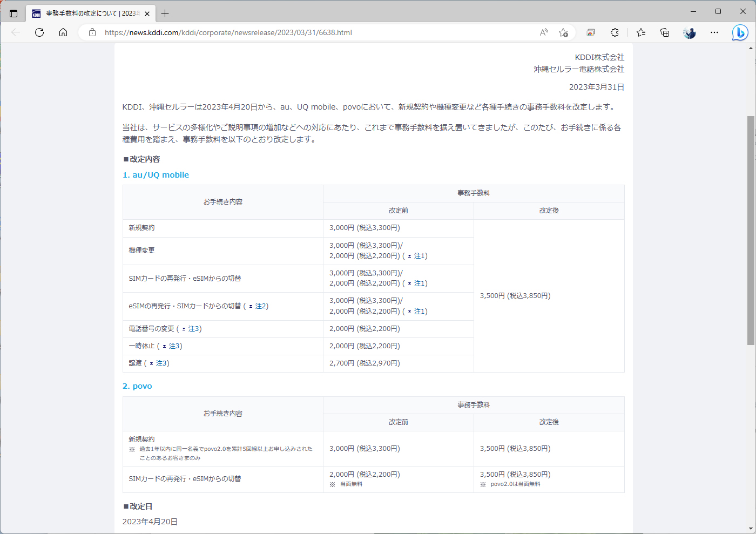Viewport: 756px width, 534px height.
Task: Click 当面無料 note under povo 2,000円
Action: [x=351, y=484]
